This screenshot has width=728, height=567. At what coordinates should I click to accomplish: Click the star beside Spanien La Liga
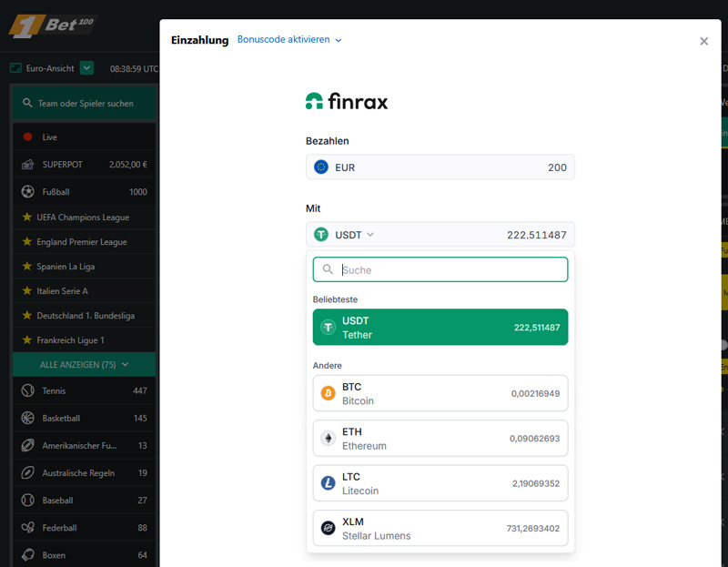pyautogui.click(x=27, y=266)
